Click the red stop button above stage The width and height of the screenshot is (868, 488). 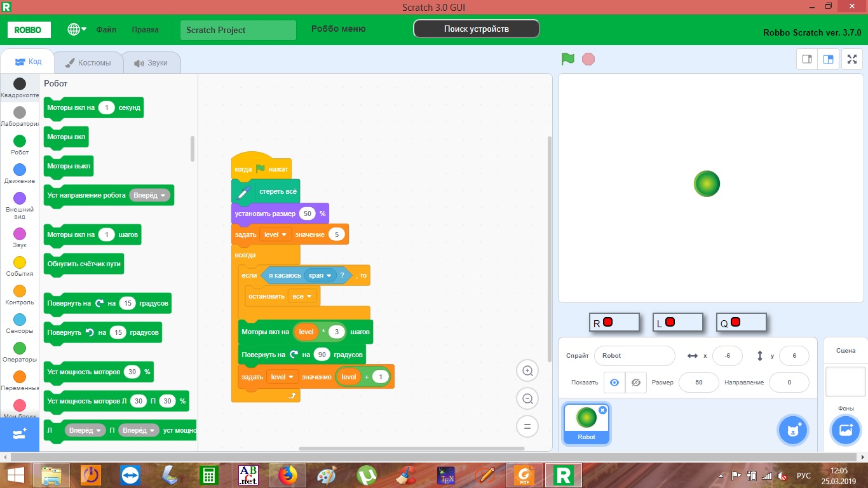[588, 59]
